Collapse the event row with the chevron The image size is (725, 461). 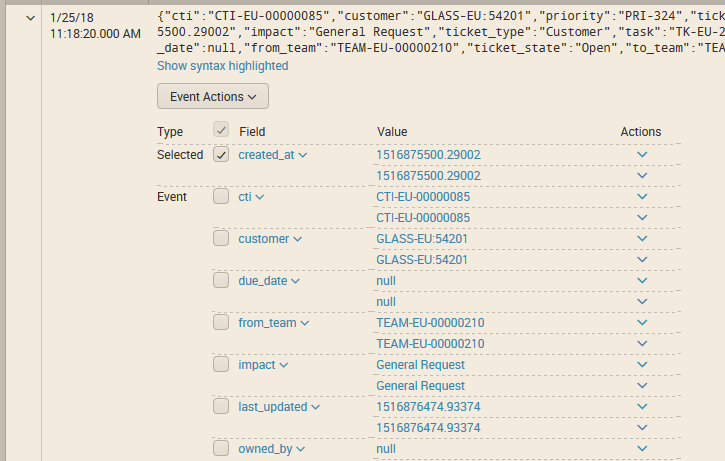click(32, 18)
